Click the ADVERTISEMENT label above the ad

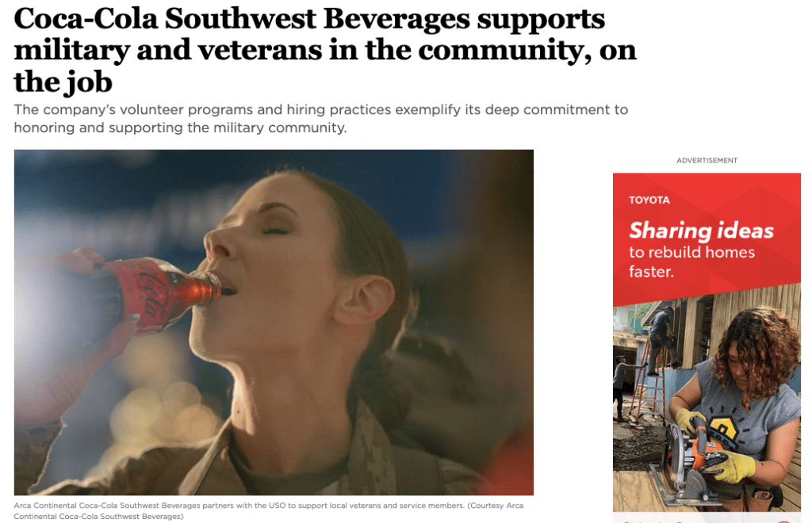(707, 160)
